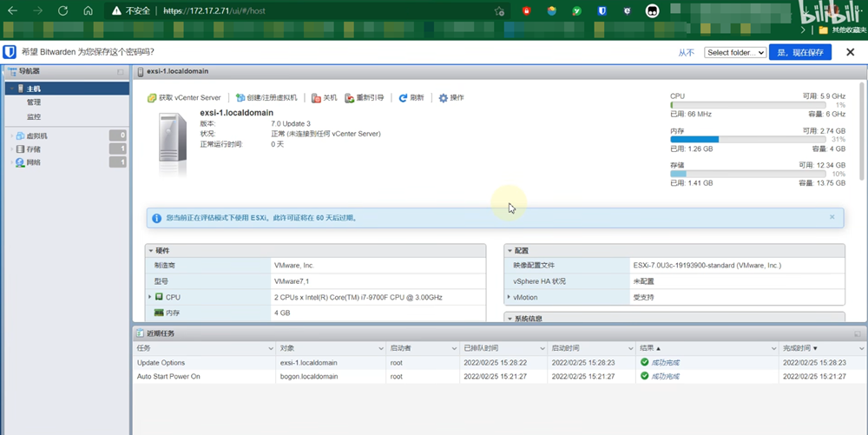Select 网络 in navigator
This screenshot has height=435, width=868.
tap(34, 162)
